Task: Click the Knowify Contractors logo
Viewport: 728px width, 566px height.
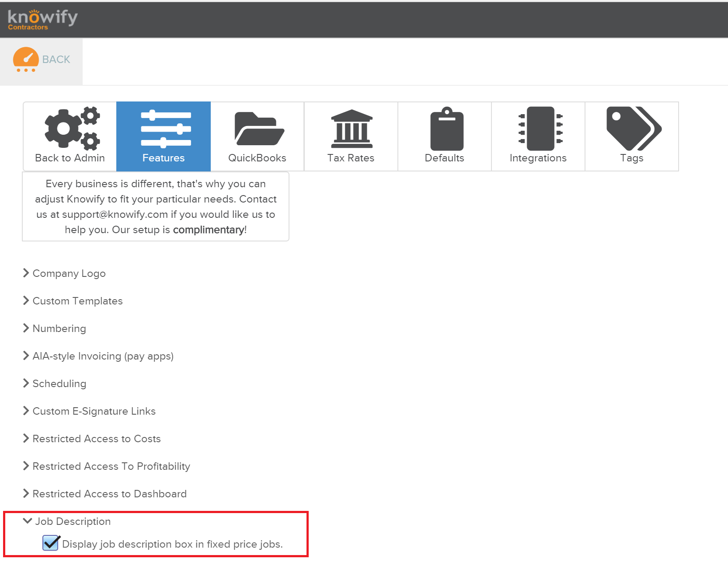Action: point(42,20)
